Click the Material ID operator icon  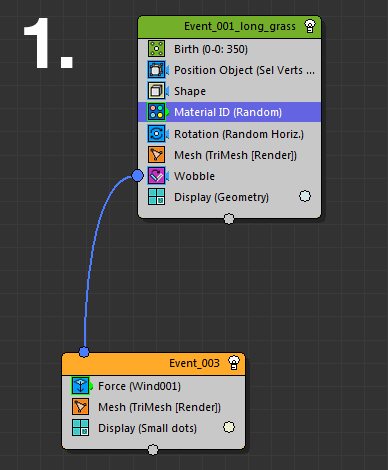[156, 112]
